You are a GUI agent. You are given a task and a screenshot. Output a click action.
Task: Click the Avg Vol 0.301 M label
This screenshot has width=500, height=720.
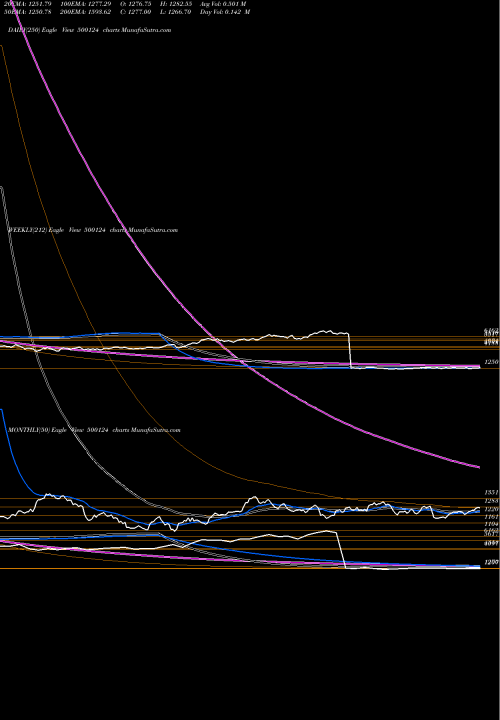[x=223, y=4]
